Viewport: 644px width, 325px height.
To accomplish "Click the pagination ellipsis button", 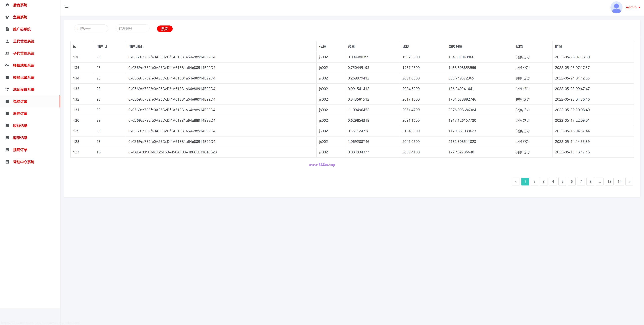I will pos(600,181).
